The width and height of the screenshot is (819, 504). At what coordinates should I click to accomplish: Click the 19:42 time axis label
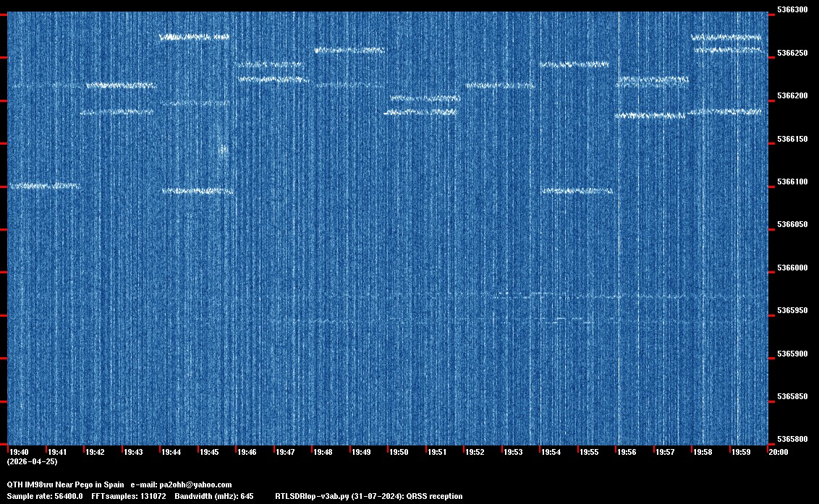point(95,452)
